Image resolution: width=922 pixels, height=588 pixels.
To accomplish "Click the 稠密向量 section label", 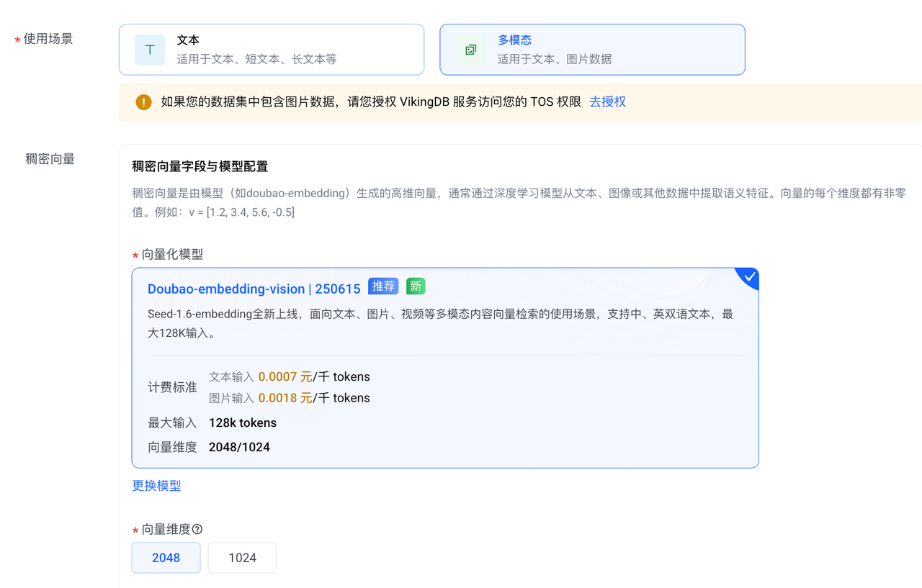I will [x=50, y=159].
